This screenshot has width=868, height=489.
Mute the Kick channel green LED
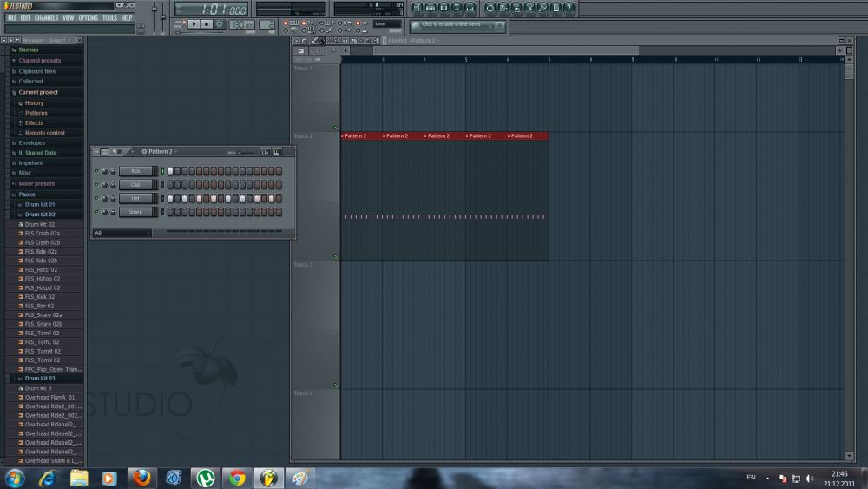[x=97, y=171]
